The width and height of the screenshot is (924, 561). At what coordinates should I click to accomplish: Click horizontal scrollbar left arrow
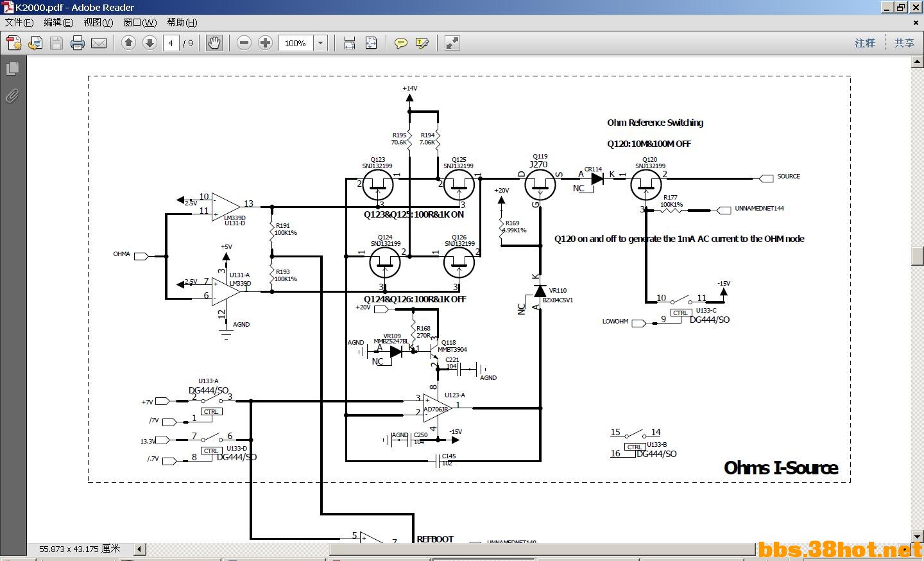139,549
